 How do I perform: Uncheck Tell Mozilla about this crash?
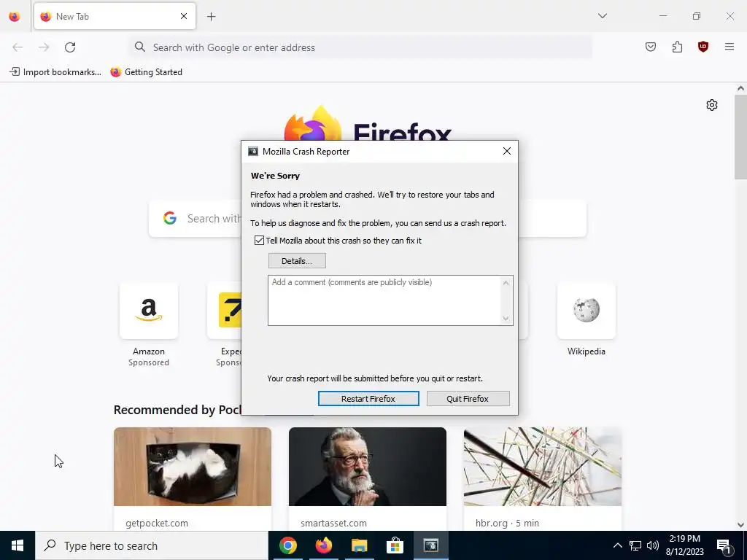pos(259,241)
